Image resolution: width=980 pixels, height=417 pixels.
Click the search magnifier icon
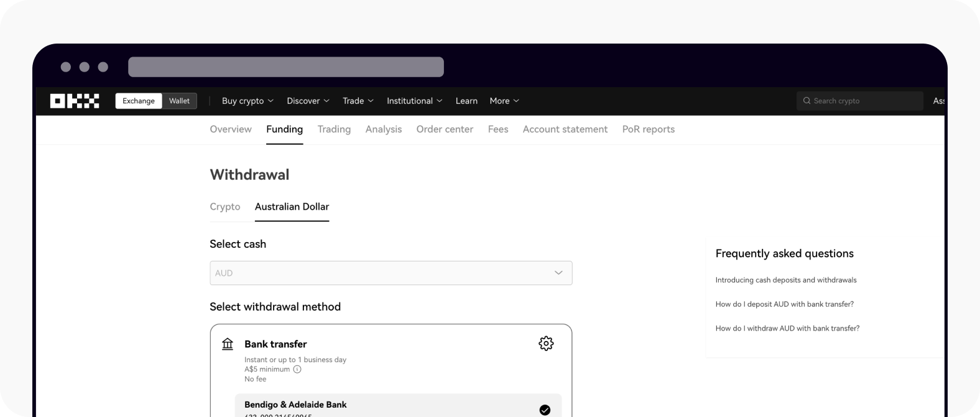pos(807,101)
